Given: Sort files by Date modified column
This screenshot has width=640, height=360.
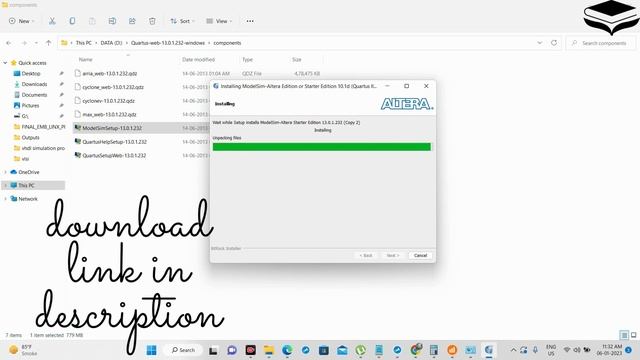Looking at the screenshot, I should pos(198,60).
